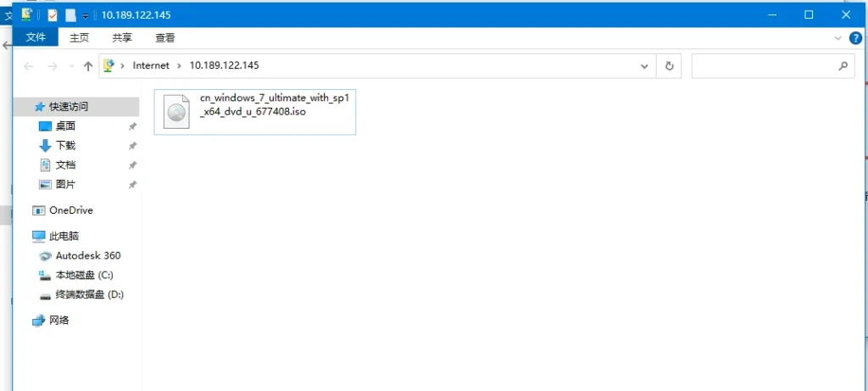Viewport: 868px width, 391px height.
Task: Click the search magnifier icon
Action: pos(843,65)
